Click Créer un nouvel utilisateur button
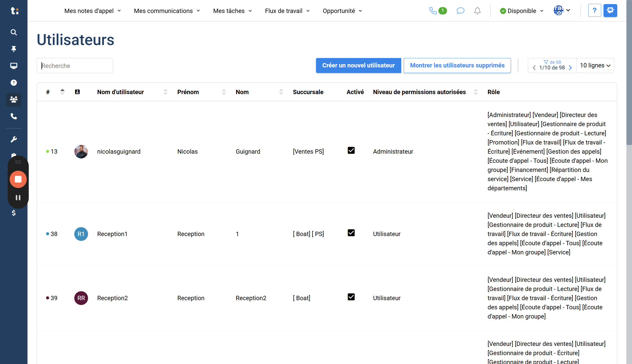The width and height of the screenshot is (632, 364). pos(358,66)
